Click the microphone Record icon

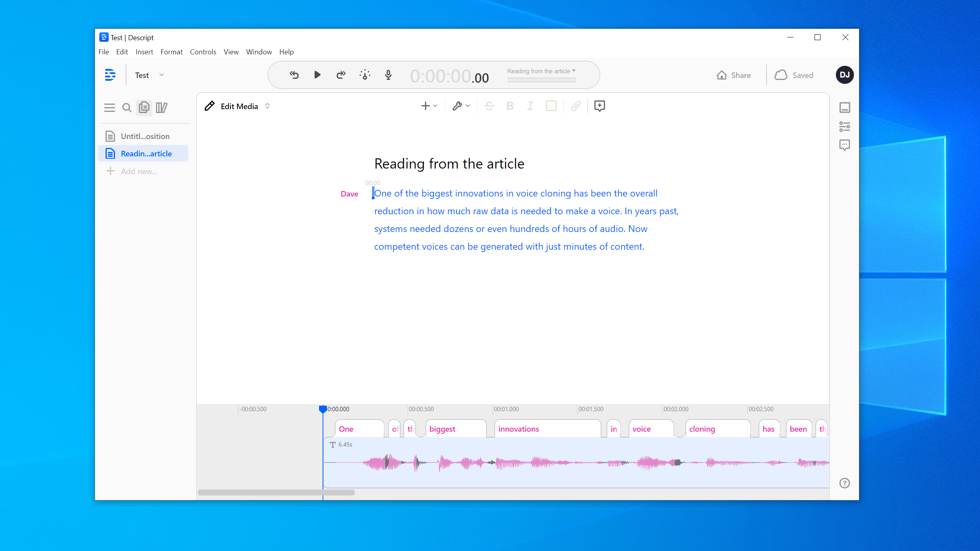(x=388, y=75)
